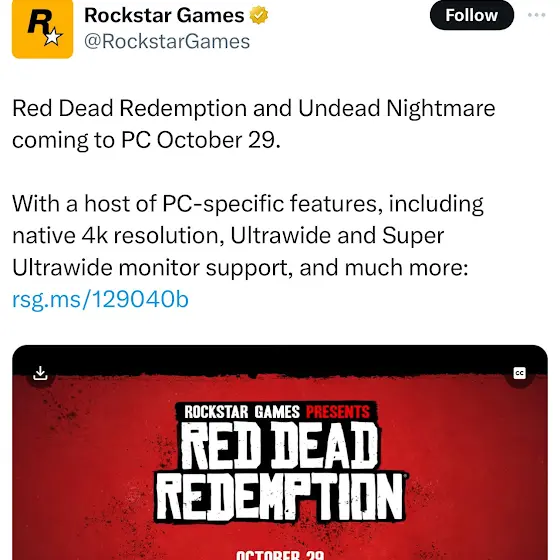Screen dimensions: 560x560
Task: Click the Rockstar Games display name
Action: click(x=164, y=15)
